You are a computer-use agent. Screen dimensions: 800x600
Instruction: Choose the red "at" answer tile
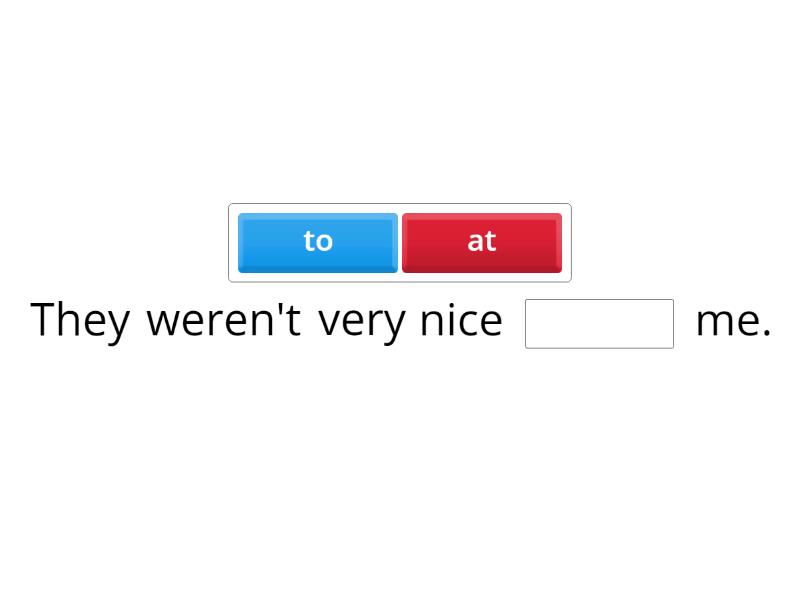click(482, 242)
